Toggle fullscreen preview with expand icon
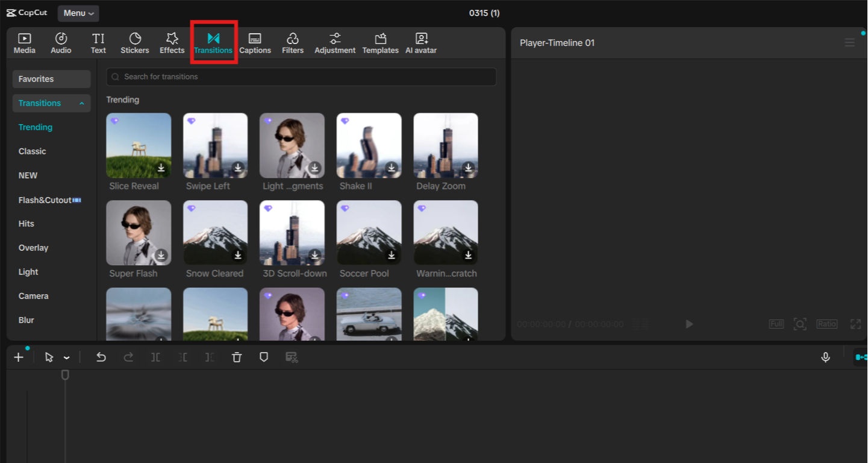Viewport: 868px width, 463px height. pyautogui.click(x=856, y=324)
